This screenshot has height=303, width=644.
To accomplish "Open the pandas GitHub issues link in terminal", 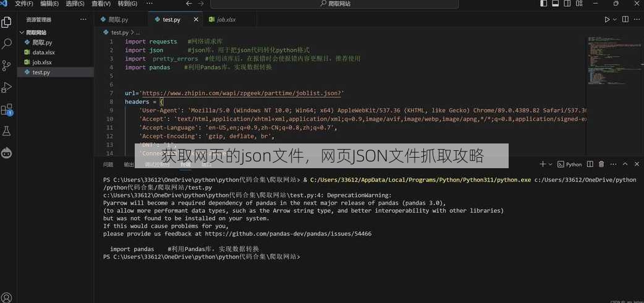I will point(288,234).
